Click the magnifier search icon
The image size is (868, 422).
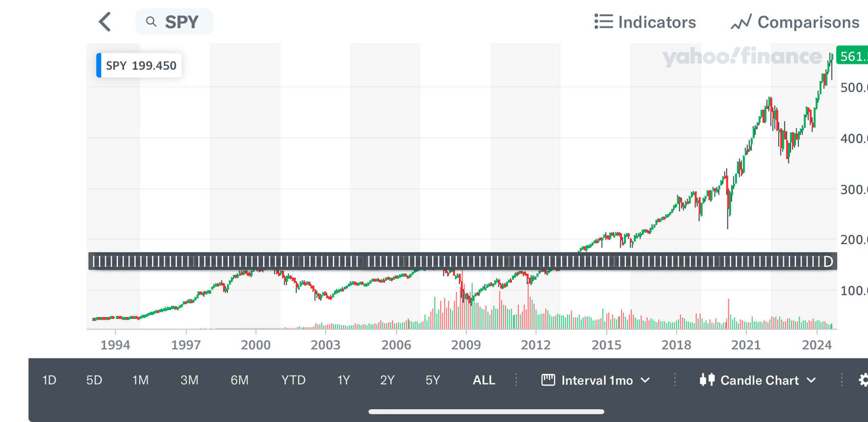[151, 22]
